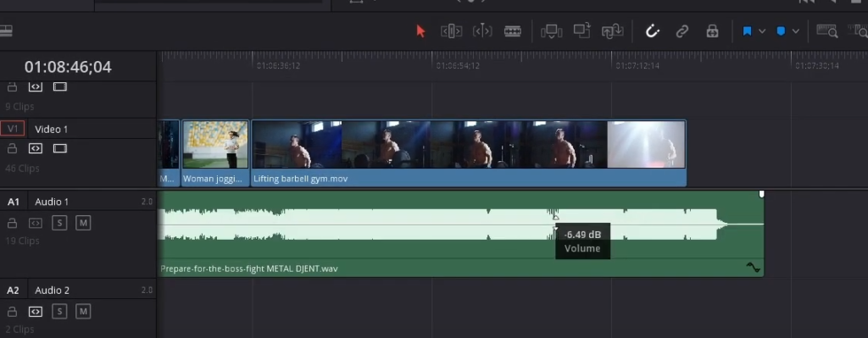
Task: Click the 46 Clips label
Action: tap(22, 169)
